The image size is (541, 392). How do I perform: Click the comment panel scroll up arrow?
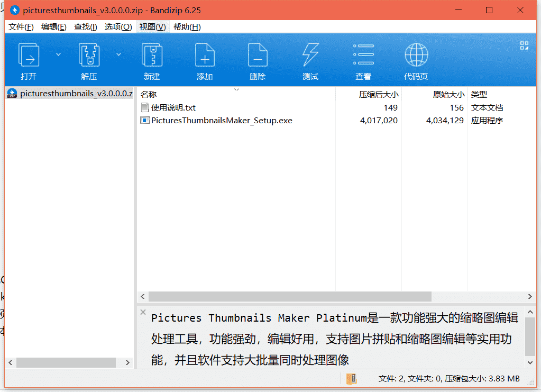[x=530, y=312]
